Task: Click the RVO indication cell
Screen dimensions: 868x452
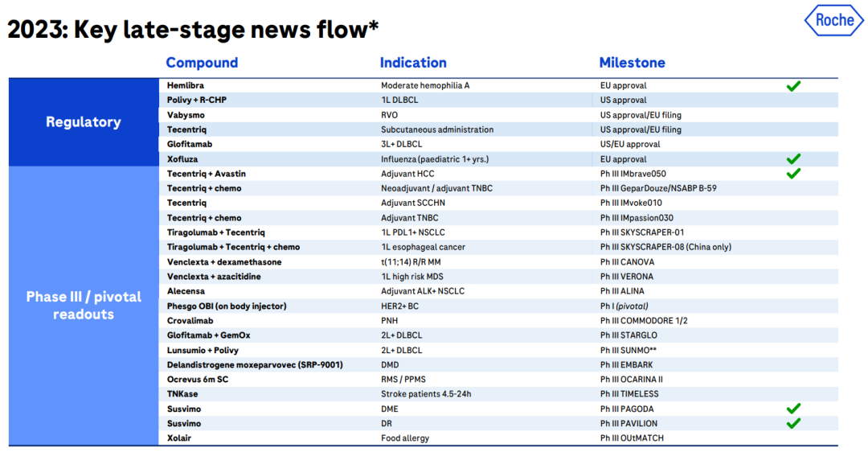Action: [x=389, y=115]
